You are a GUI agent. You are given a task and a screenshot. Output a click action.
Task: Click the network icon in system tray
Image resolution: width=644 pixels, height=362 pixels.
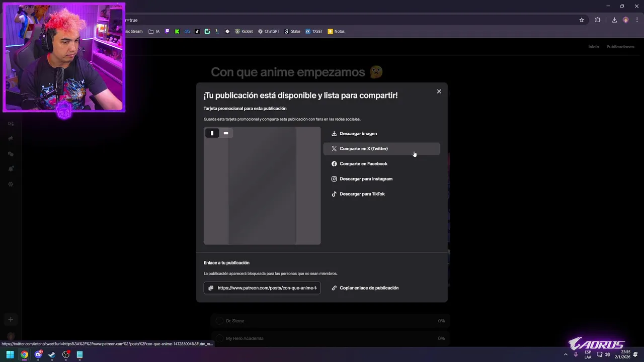click(x=600, y=354)
